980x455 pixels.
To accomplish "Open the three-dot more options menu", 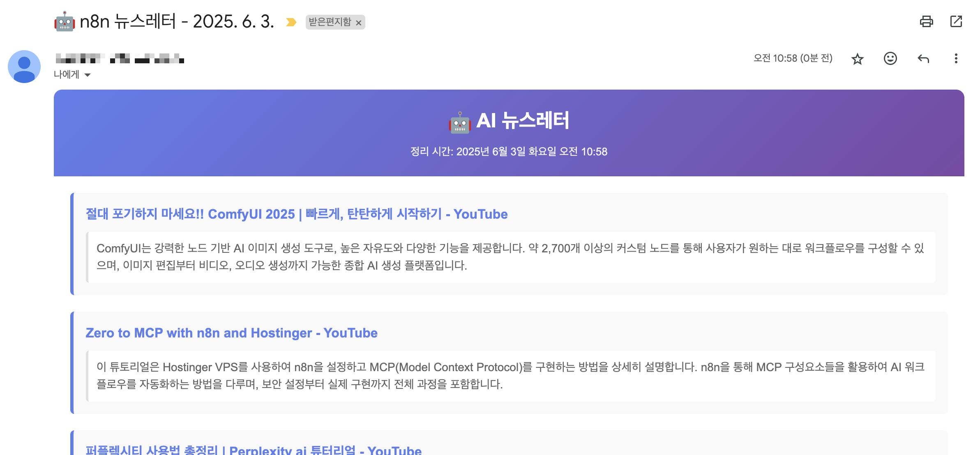I will tap(956, 59).
